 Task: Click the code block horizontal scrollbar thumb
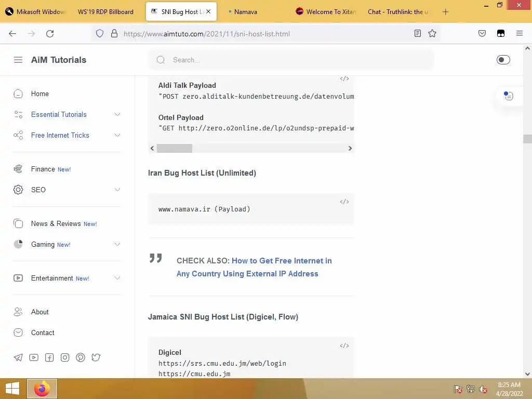pyautogui.click(x=175, y=148)
